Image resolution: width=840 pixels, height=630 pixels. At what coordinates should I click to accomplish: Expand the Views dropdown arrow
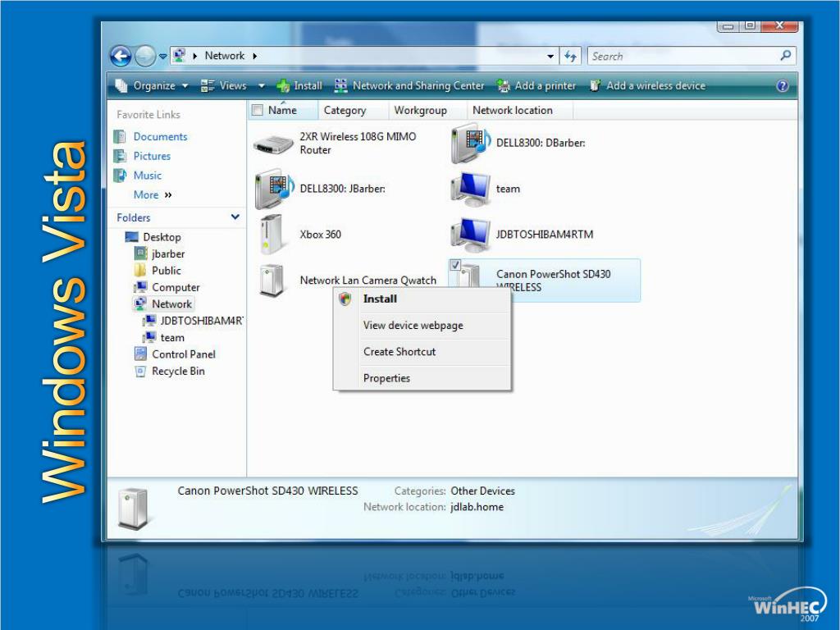click(x=262, y=85)
